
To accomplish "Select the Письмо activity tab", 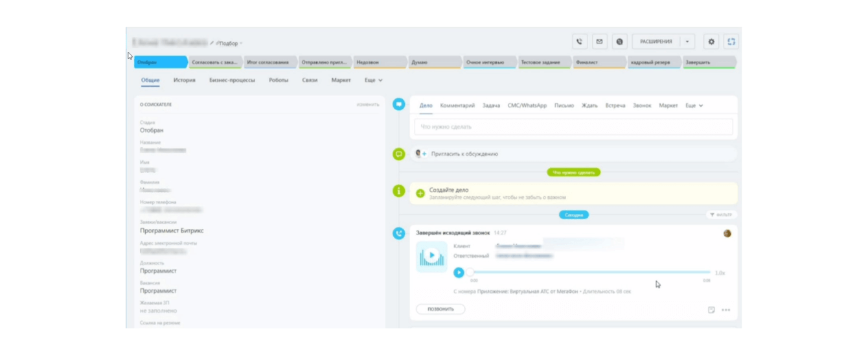I will (x=564, y=106).
